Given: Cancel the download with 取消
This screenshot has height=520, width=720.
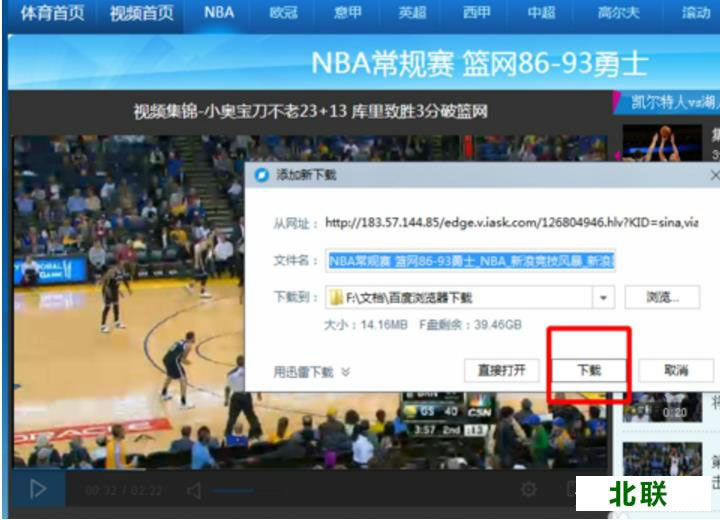Looking at the screenshot, I should [x=676, y=370].
